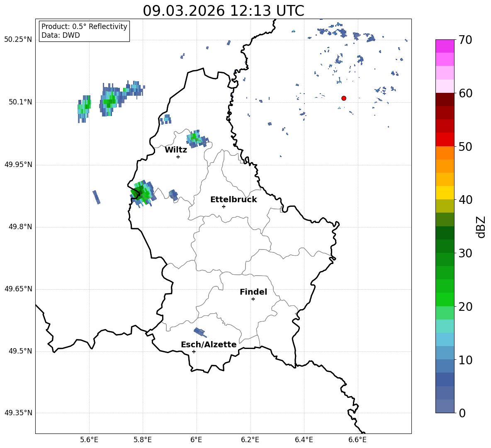Click the Findel station cross marker
This screenshot has width=491, height=448.
click(x=253, y=299)
